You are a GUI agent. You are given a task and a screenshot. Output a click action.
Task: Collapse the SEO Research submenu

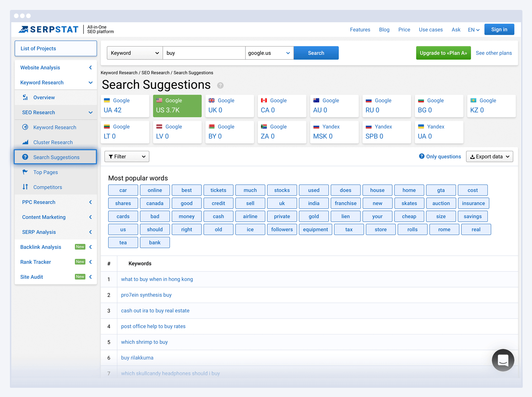pyautogui.click(x=56, y=112)
